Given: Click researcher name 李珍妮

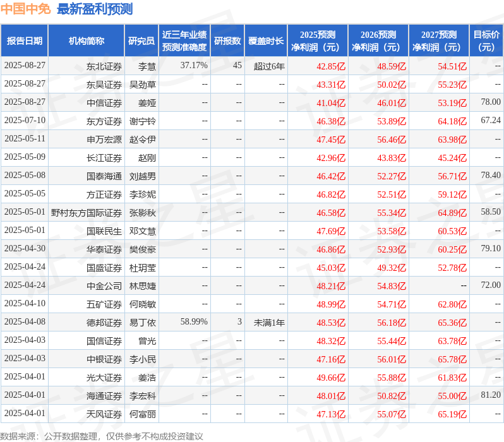Looking at the screenshot, I should (x=143, y=194).
